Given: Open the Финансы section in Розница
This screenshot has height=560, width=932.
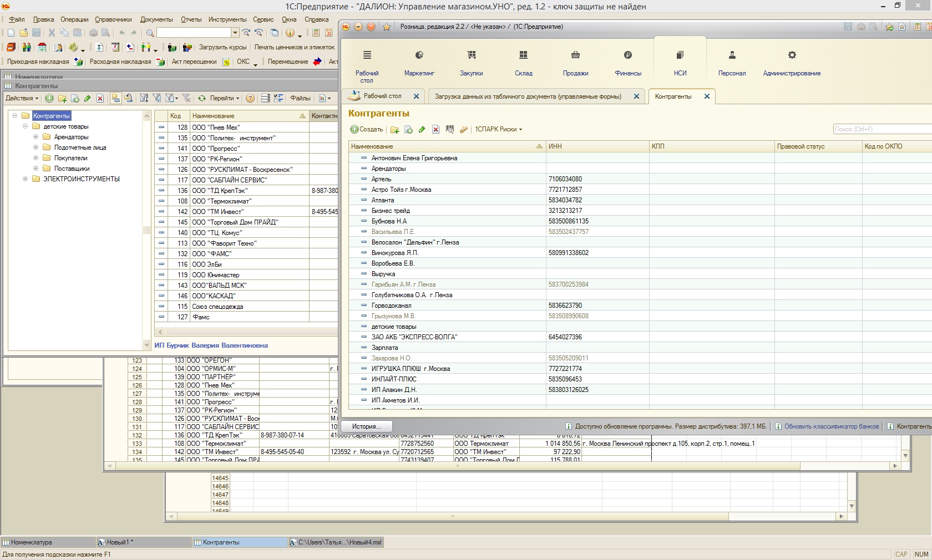Looking at the screenshot, I should 628,64.
